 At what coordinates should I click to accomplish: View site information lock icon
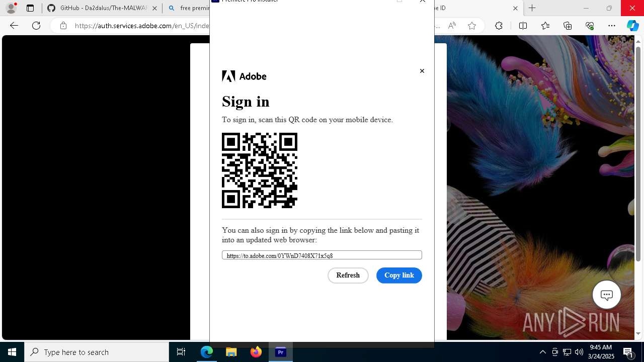click(x=63, y=26)
